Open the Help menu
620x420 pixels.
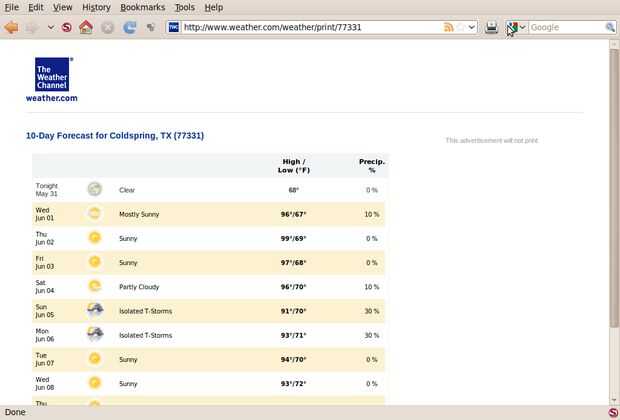pos(214,8)
